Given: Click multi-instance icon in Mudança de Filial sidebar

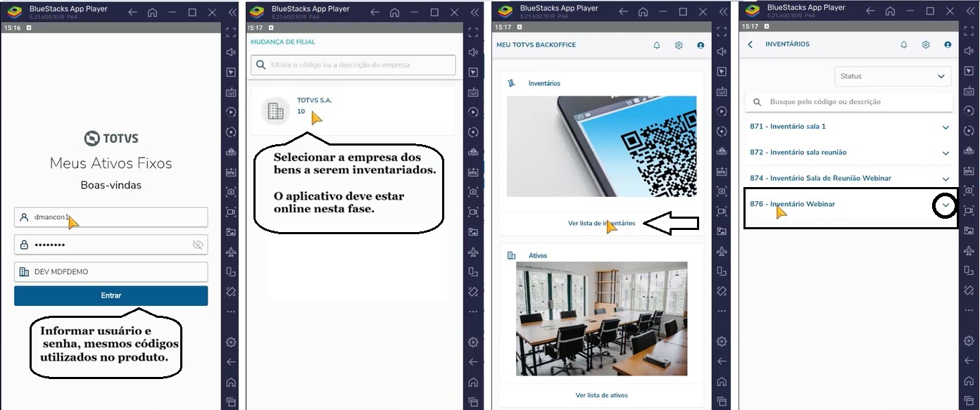Looking at the screenshot, I should (x=473, y=271).
